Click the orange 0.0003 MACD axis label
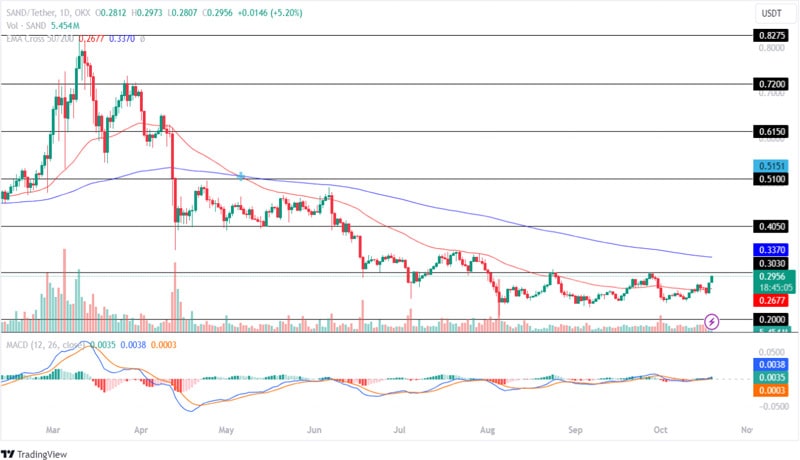Image resolution: width=800 pixels, height=460 pixels. point(770,391)
